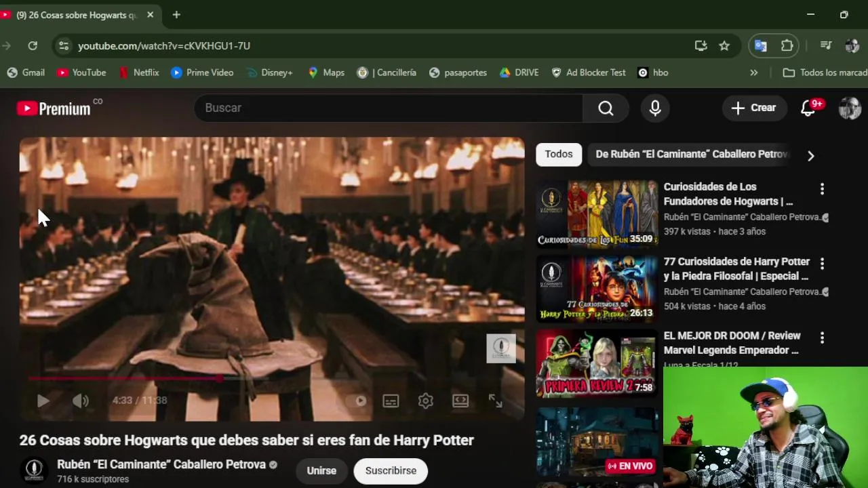Open the Disney+ bookmark

269,73
